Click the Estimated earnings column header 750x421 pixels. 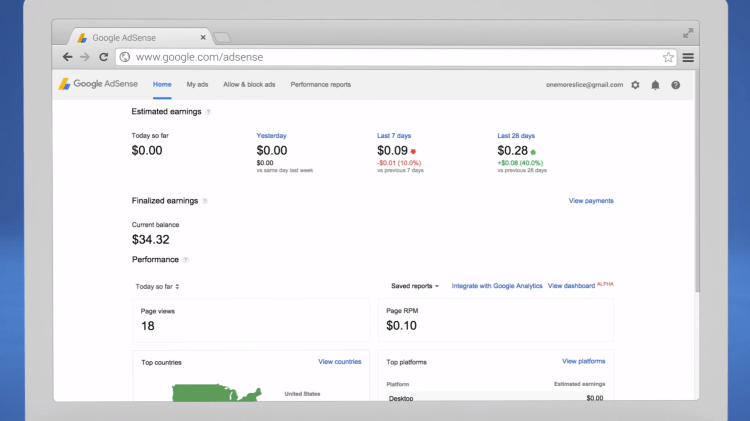tap(579, 384)
